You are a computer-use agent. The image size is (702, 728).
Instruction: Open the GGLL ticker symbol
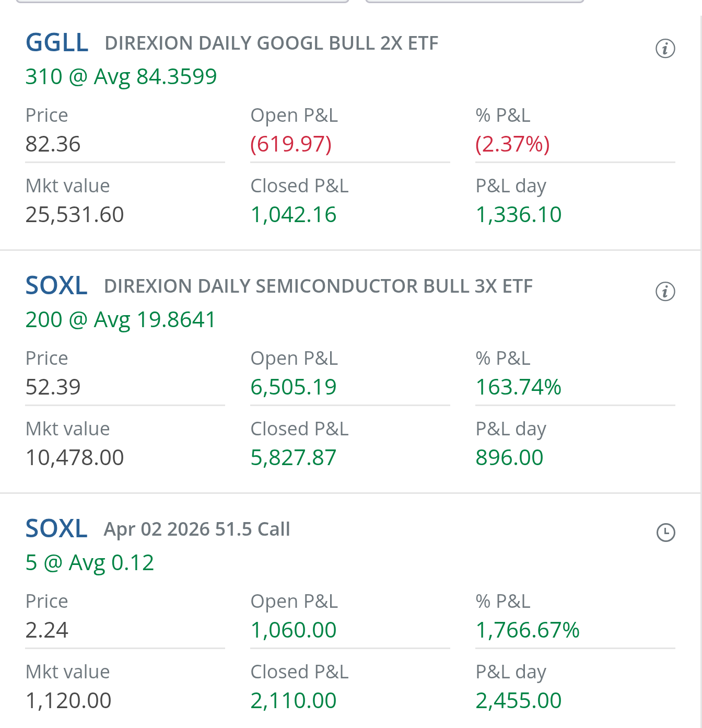pos(57,43)
